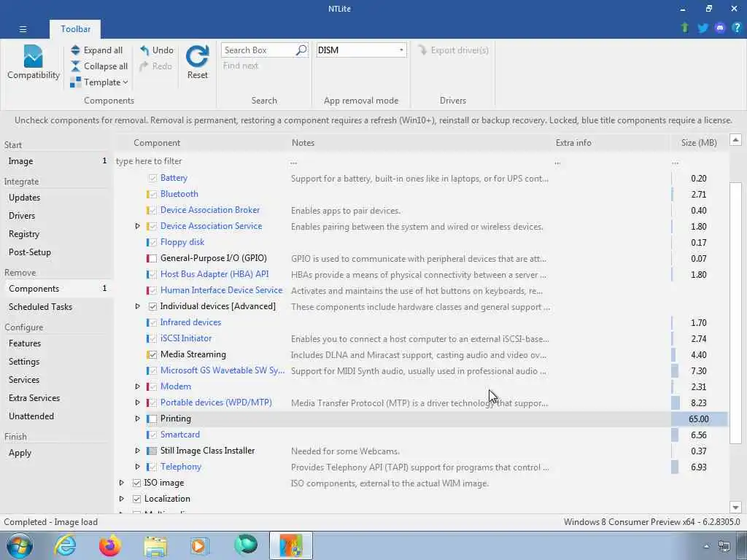The width and height of the screenshot is (747, 560).
Task: Select the Toolbar ribbon tab
Action: [x=75, y=29]
